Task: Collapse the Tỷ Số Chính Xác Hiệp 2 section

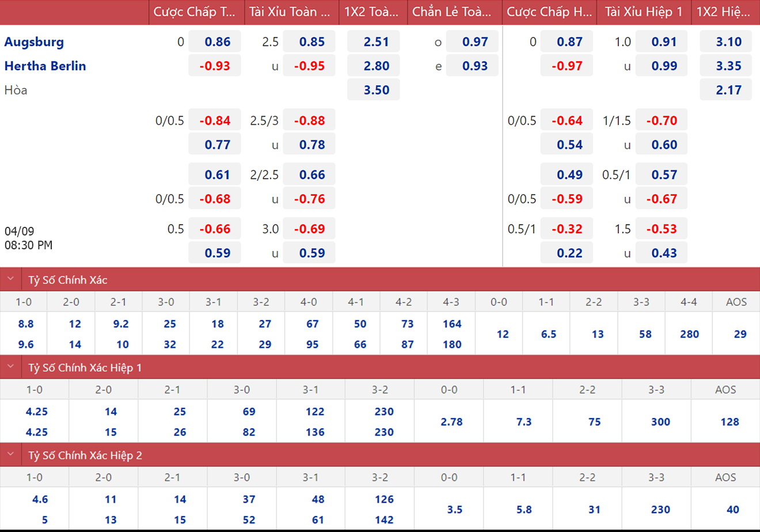Action: tap(10, 455)
